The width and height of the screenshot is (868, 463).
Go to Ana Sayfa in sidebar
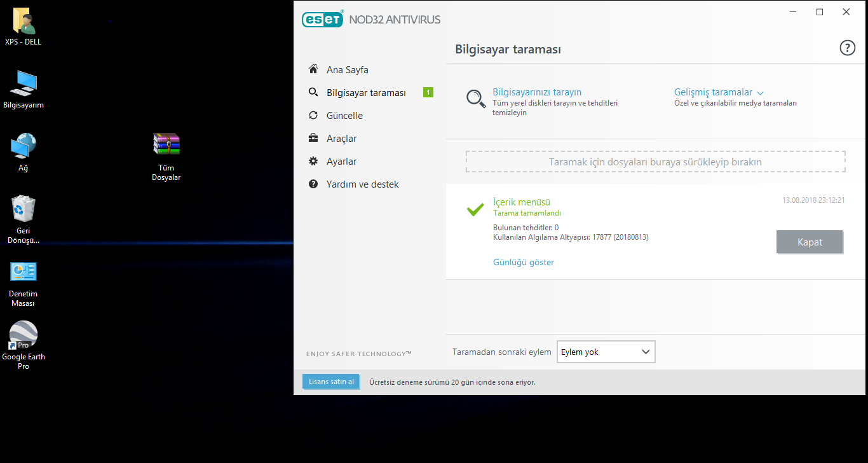347,70
